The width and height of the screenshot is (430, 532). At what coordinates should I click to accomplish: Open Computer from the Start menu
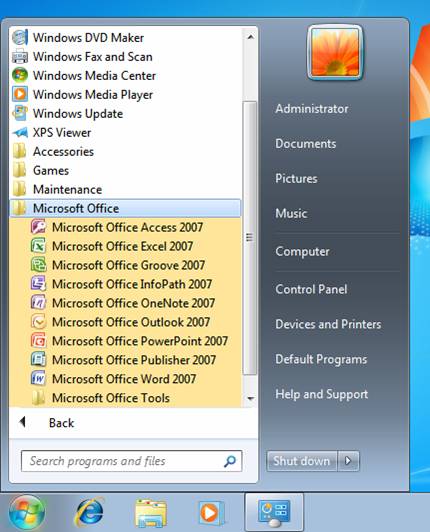(302, 251)
